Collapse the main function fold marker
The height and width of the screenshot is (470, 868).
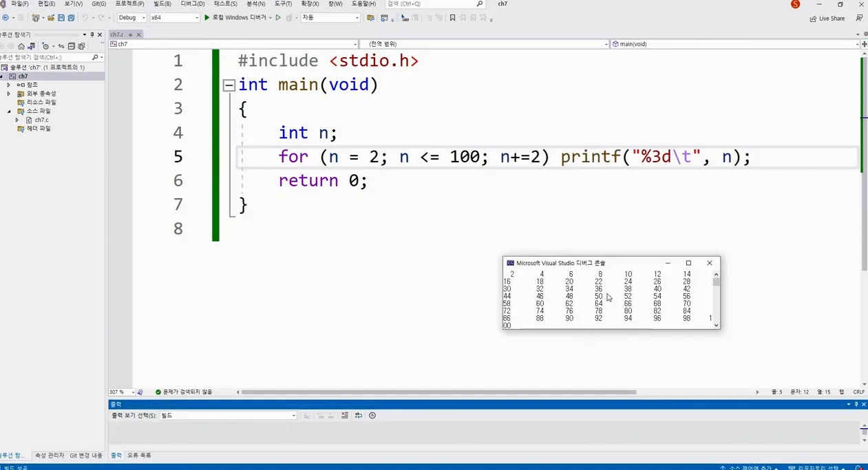click(229, 85)
